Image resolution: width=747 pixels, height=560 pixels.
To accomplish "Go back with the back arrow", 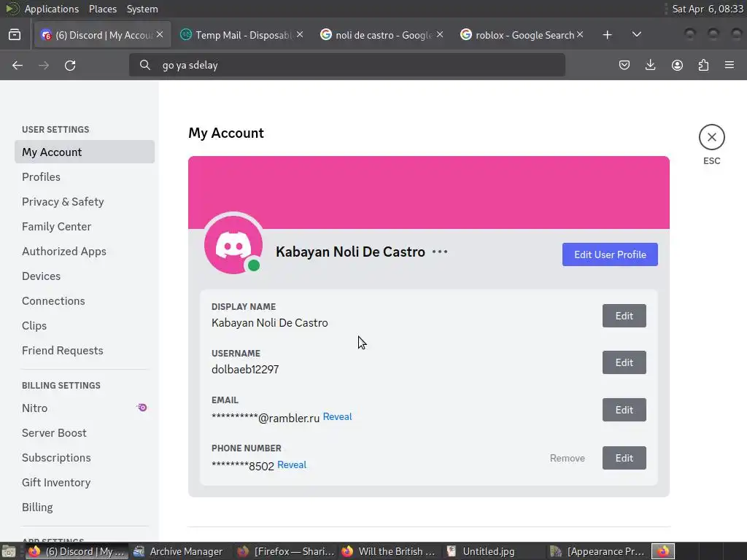I will pyautogui.click(x=18, y=65).
